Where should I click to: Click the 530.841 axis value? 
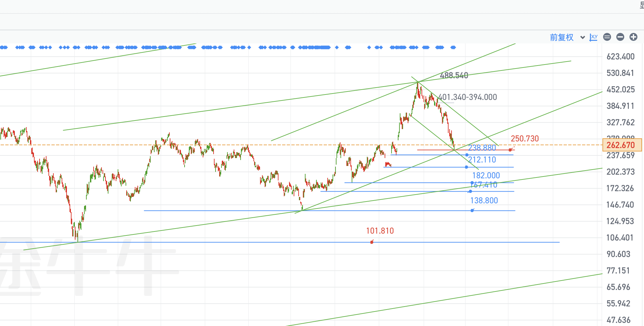[x=620, y=73]
